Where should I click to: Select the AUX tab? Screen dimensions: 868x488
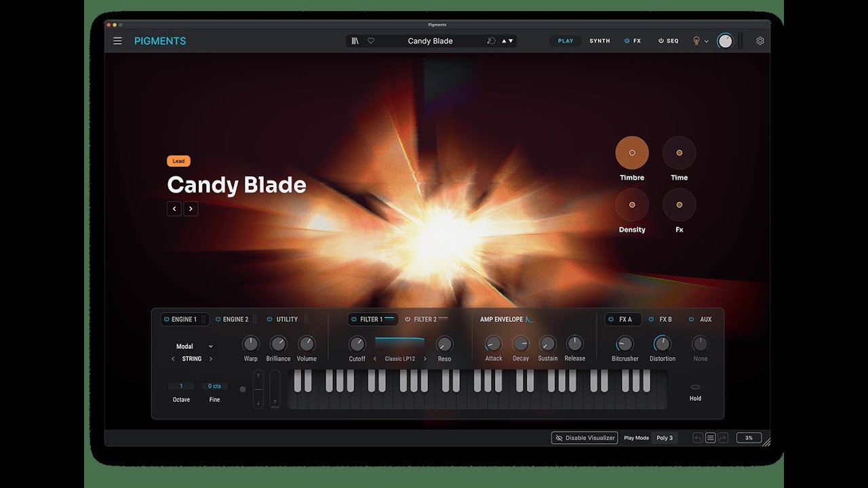pyautogui.click(x=706, y=319)
